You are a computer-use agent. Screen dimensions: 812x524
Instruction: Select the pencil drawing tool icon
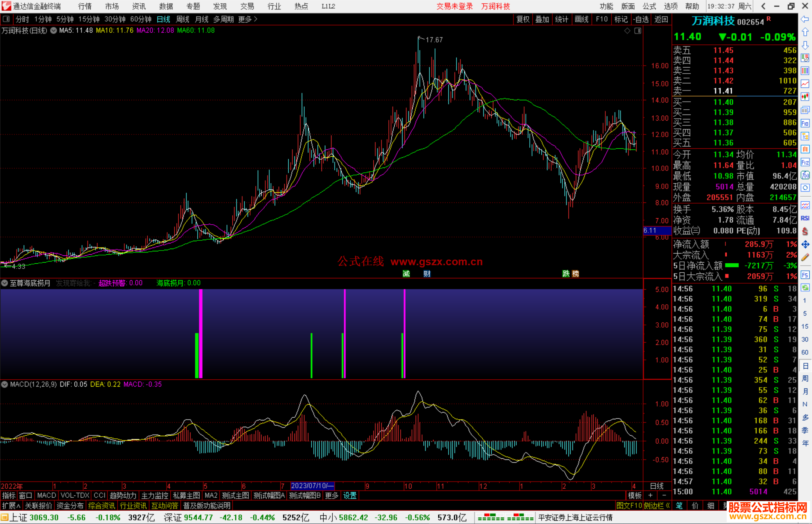(805, 257)
